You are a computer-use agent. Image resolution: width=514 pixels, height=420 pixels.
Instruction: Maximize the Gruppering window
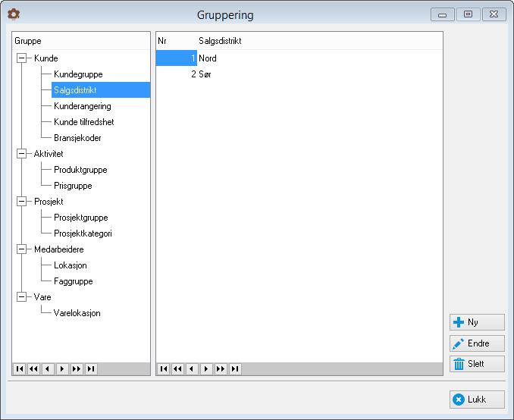(x=468, y=14)
